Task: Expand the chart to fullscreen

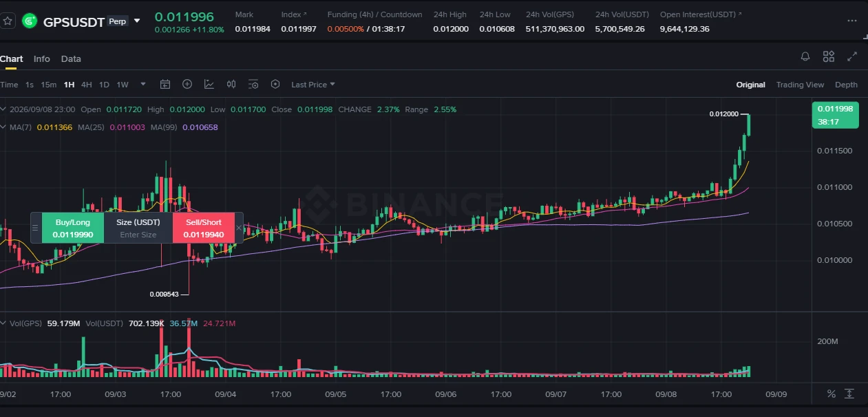Action: click(x=852, y=56)
